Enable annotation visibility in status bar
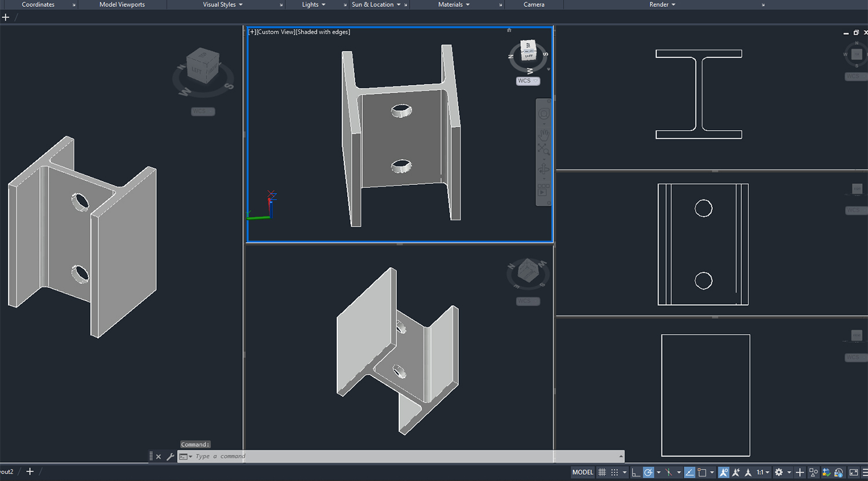Viewport: 868px width, 481px height. tap(723, 472)
